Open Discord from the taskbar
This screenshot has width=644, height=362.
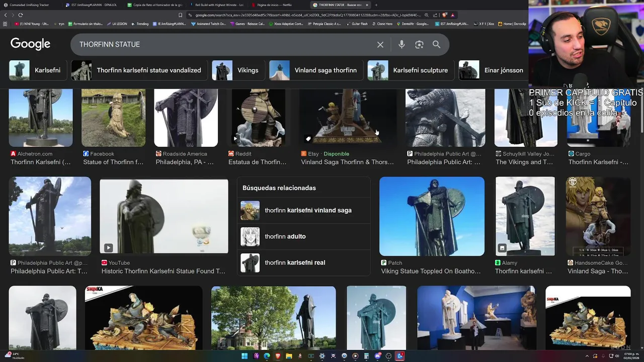click(x=377, y=356)
